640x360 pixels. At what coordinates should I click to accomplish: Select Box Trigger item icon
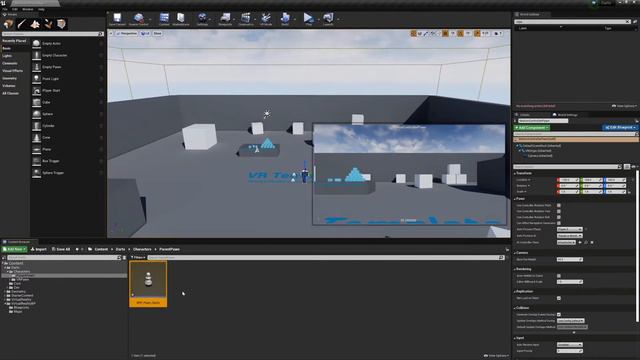[x=36, y=161]
